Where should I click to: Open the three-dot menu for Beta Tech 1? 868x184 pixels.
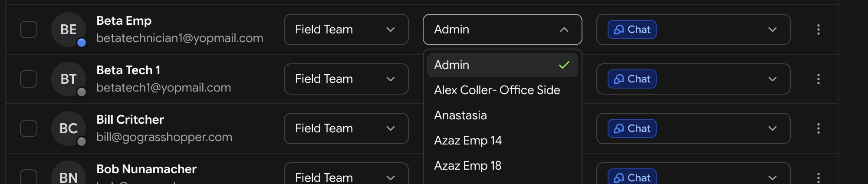(818, 79)
